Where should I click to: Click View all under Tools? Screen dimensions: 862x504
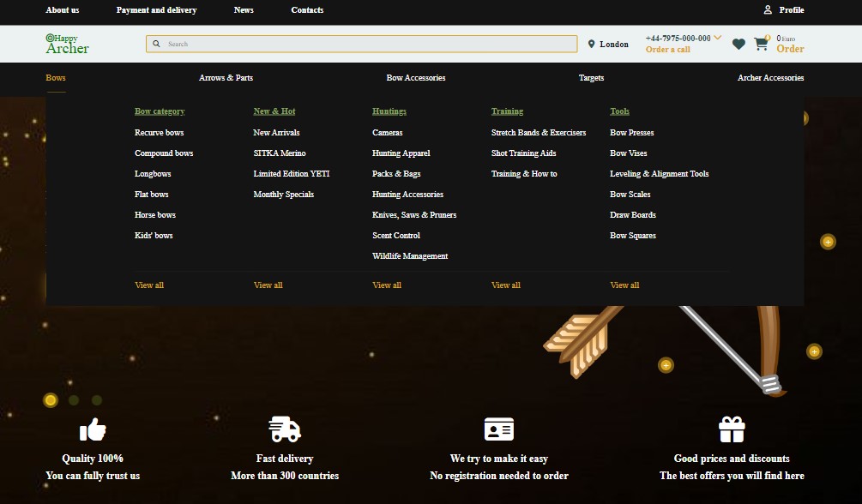(624, 285)
